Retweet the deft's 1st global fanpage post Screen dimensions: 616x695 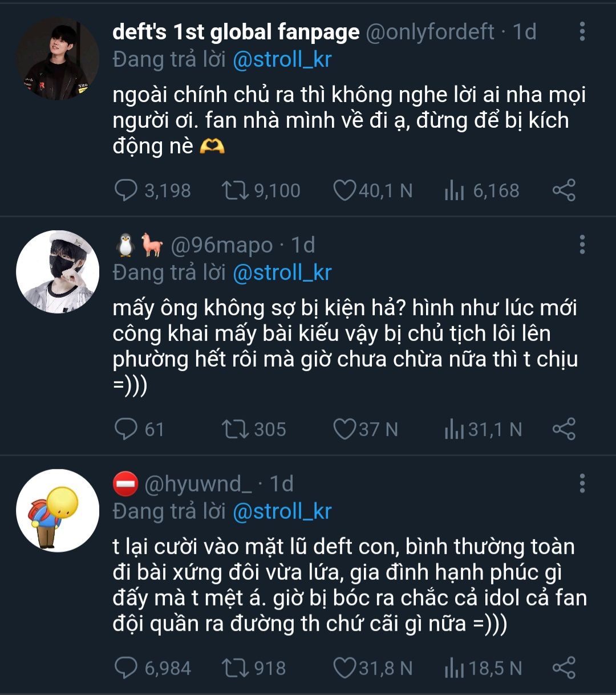(x=236, y=190)
